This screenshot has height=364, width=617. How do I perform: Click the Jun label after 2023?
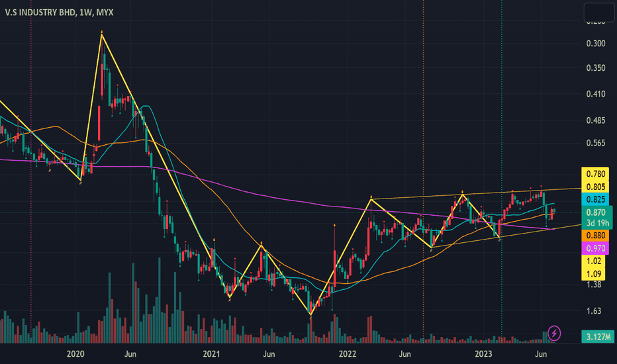click(541, 354)
